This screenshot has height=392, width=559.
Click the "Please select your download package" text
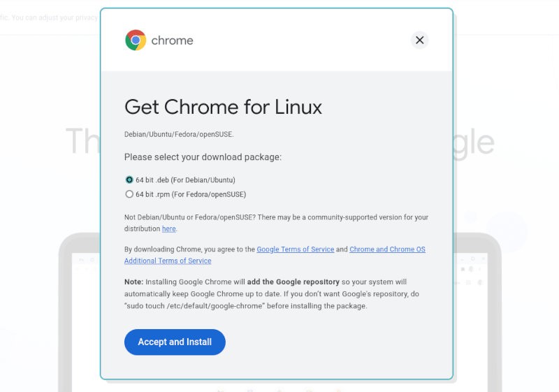[203, 157]
